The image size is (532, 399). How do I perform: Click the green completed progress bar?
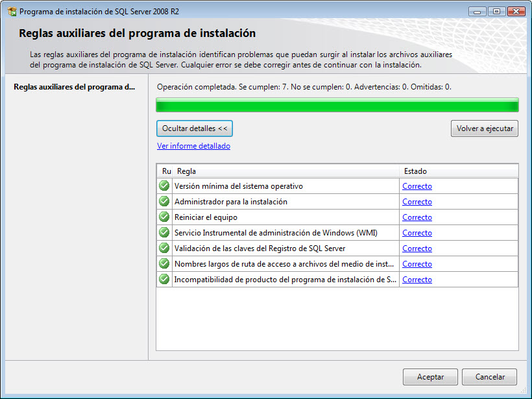point(337,105)
